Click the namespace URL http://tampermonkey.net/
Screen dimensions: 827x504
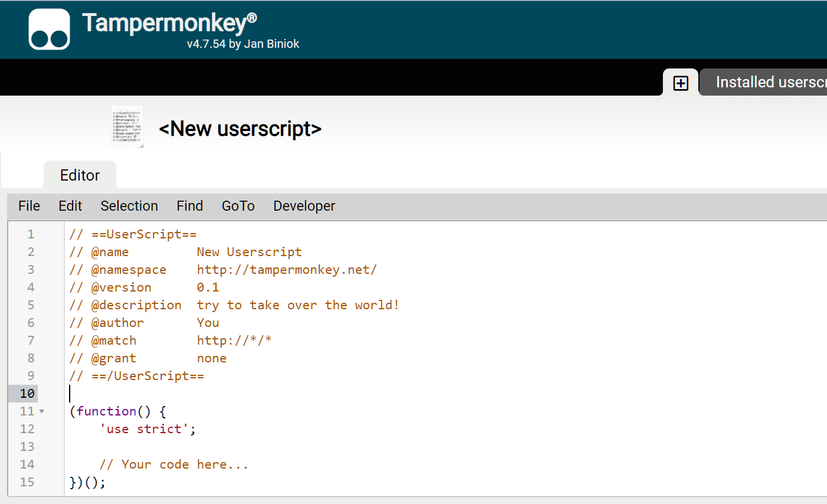tap(287, 270)
